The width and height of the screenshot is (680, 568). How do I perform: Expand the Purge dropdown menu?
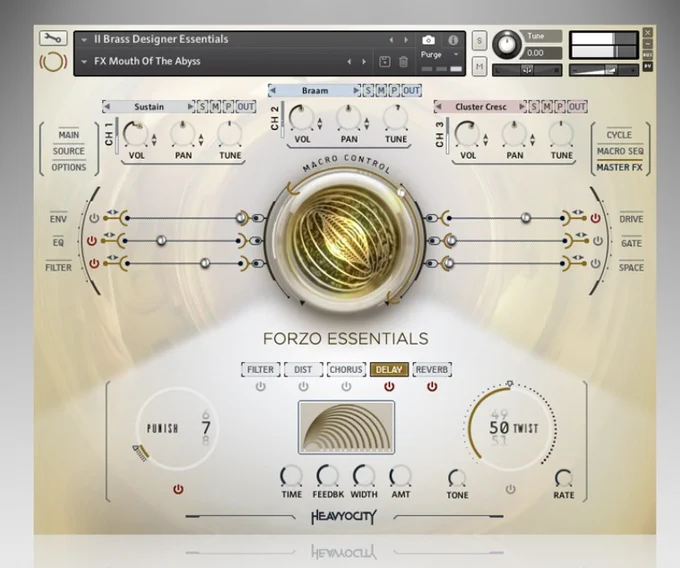[456, 55]
